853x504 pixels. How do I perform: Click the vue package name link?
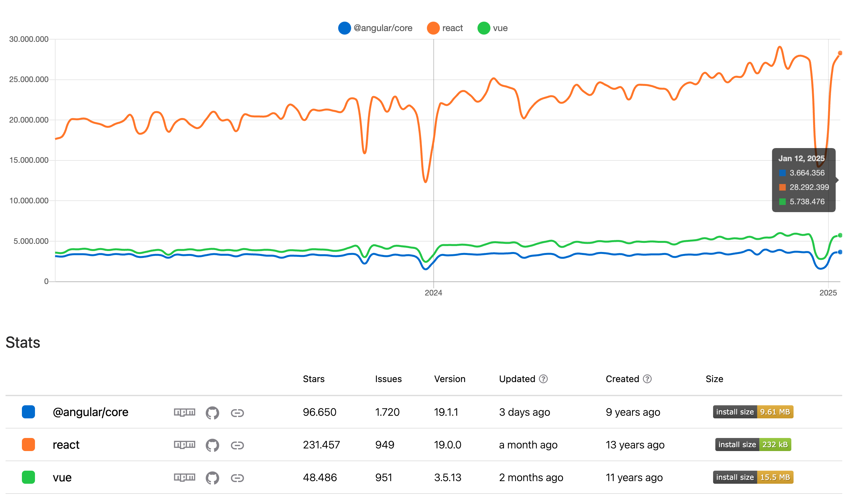coord(62,477)
